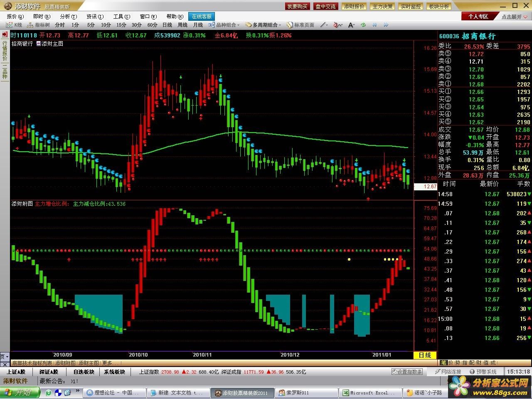
Task: Open the 添财主图 bottom tab
Action: pos(89,363)
